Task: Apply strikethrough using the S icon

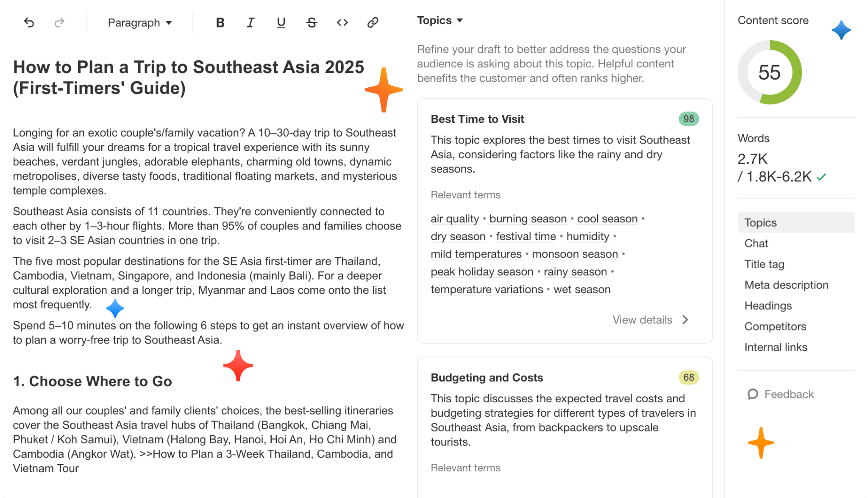Action: pyautogui.click(x=312, y=22)
